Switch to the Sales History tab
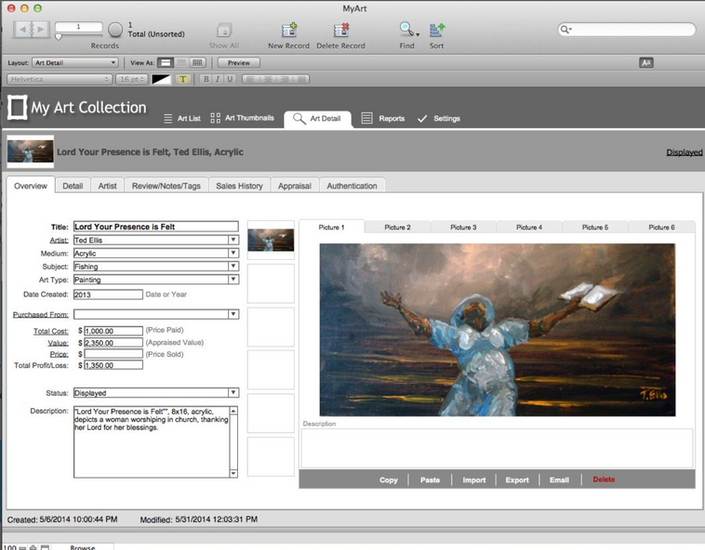The image size is (705, 550). click(x=239, y=186)
